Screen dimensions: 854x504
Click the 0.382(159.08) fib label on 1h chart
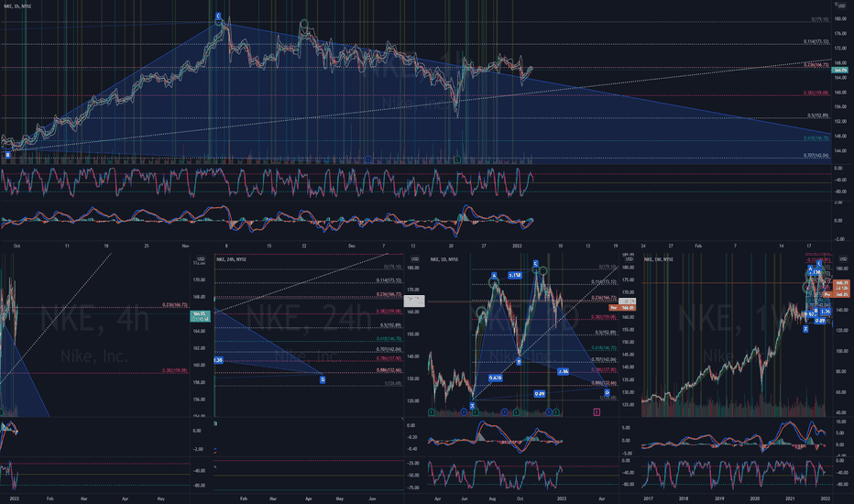[816, 93]
